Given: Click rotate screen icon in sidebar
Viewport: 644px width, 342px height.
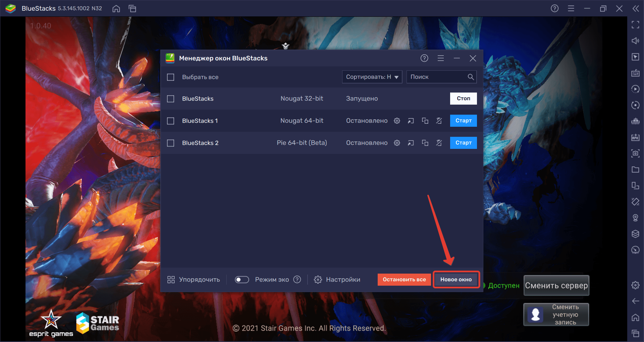Looking at the screenshot, I should click(x=635, y=185).
